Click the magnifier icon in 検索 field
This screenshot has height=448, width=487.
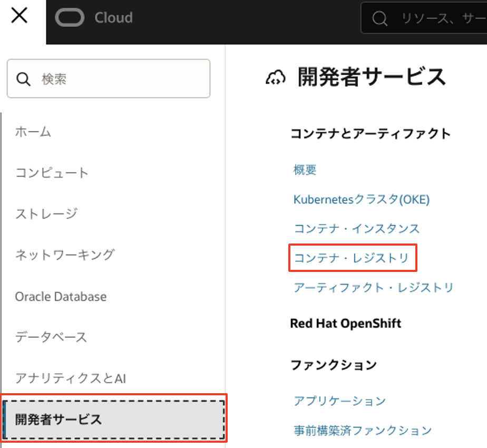[x=23, y=79]
